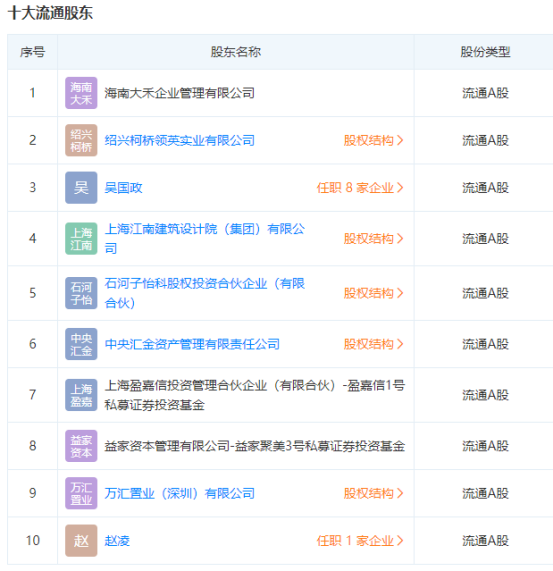
Task: Open shareholder 吴国政 profile link
Action: pos(123,188)
